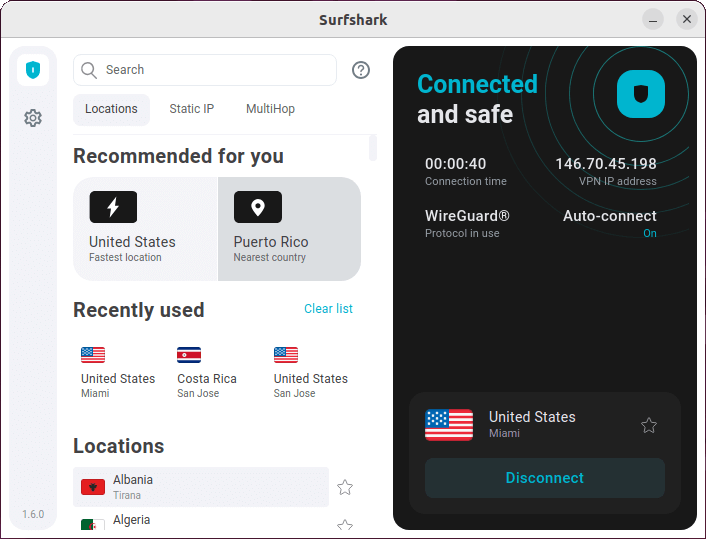This screenshot has width=706, height=539.
Task: Click the Clear list link
Action: [328, 309]
